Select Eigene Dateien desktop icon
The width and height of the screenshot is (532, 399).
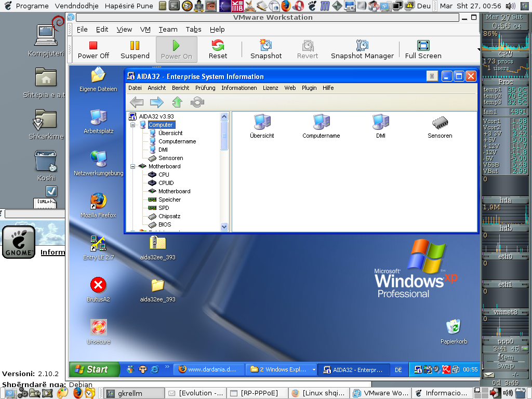point(98,79)
